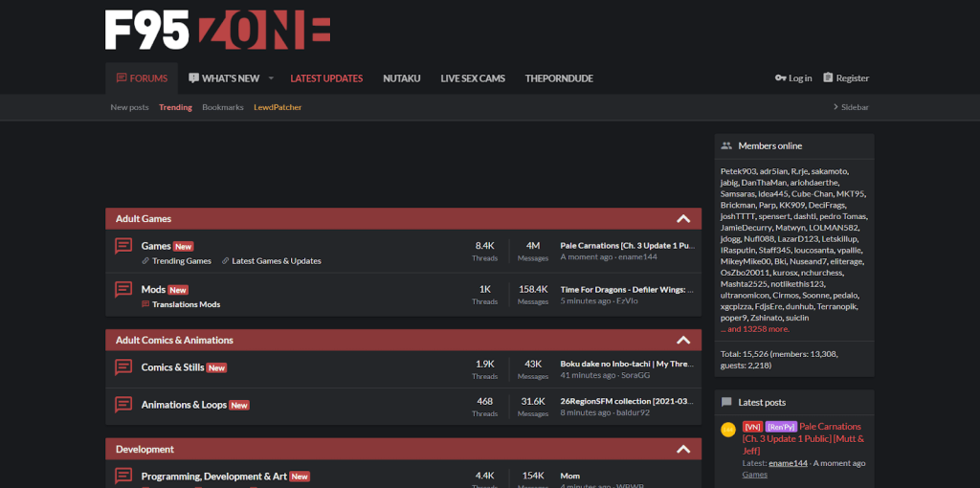Click the Programming, Development & Art forum icon
Image resolution: width=980 pixels, height=488 pixels.
pyautogui.click(x=123, y=476)
